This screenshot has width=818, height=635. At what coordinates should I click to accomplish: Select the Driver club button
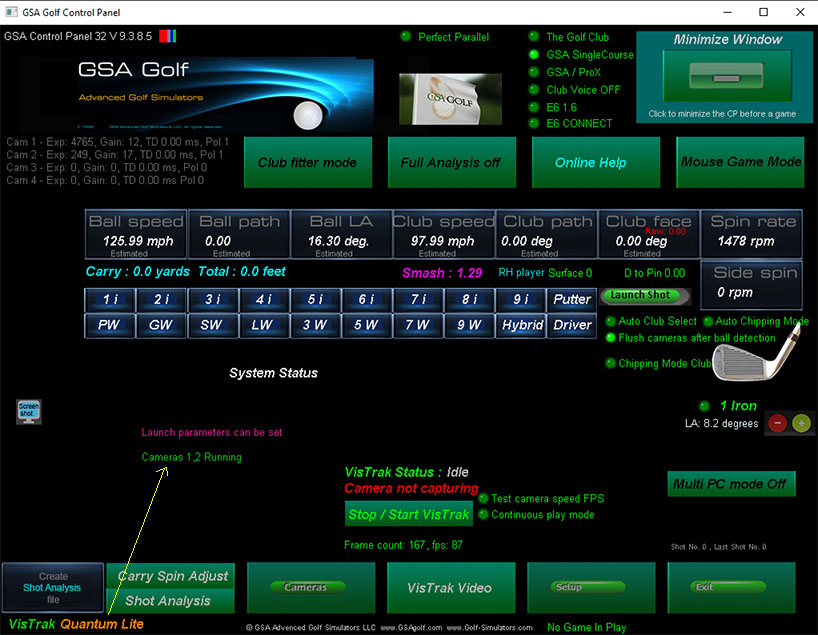(572, 325)
